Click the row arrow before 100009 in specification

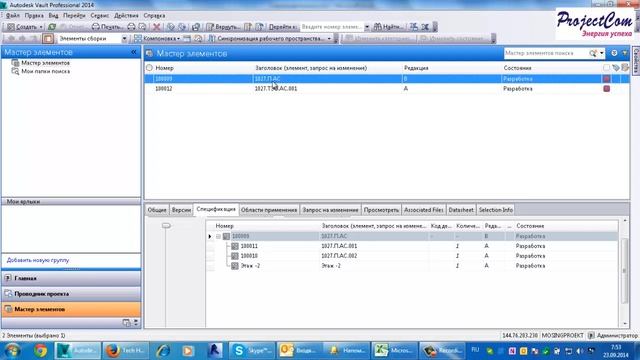point(210,236)
